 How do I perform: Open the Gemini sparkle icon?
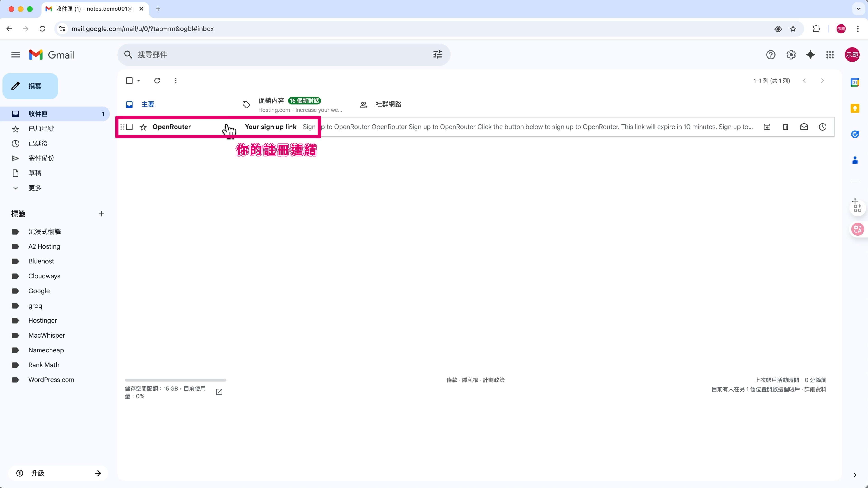(810, 54)
